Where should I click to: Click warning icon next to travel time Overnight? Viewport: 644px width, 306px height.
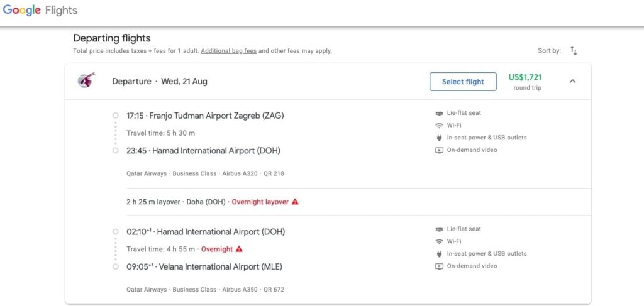239,249
